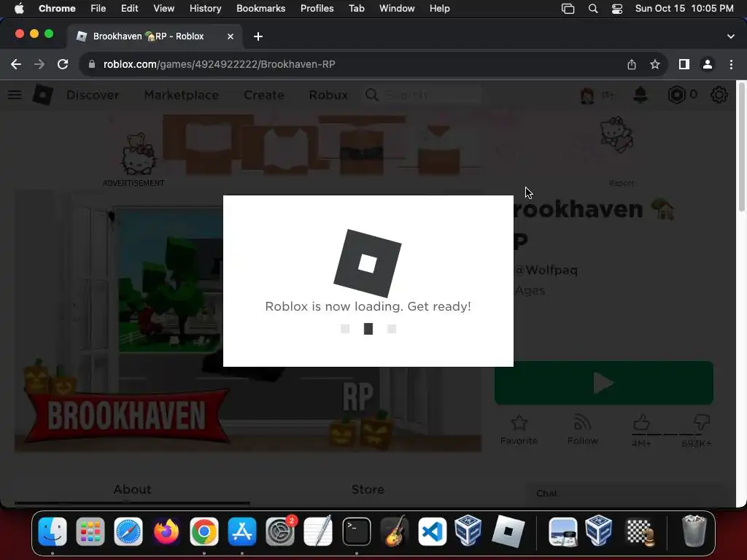Open System Settings from the Dock
This screenshot has width=747, height=560.
point(280,532)
